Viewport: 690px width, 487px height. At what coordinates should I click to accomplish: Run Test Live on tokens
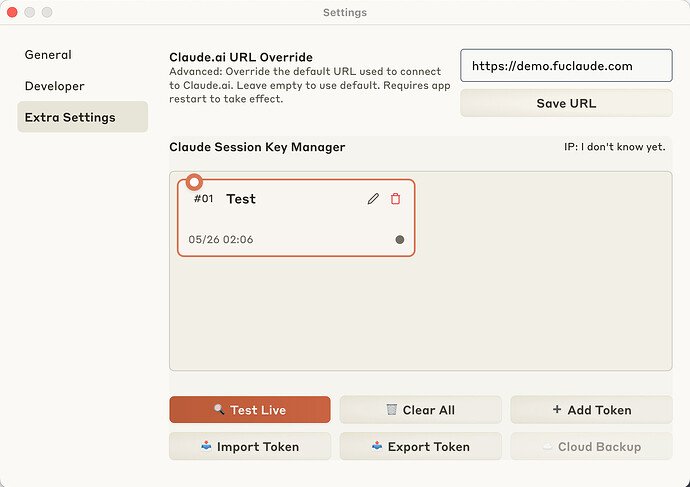pyautogui.click(x=250, y=410)
